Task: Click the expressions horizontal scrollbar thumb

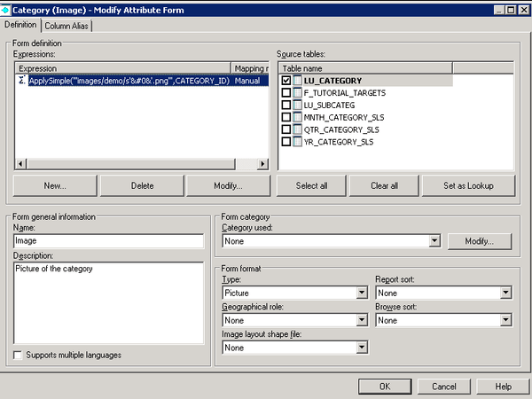Action: pos(130,164)
